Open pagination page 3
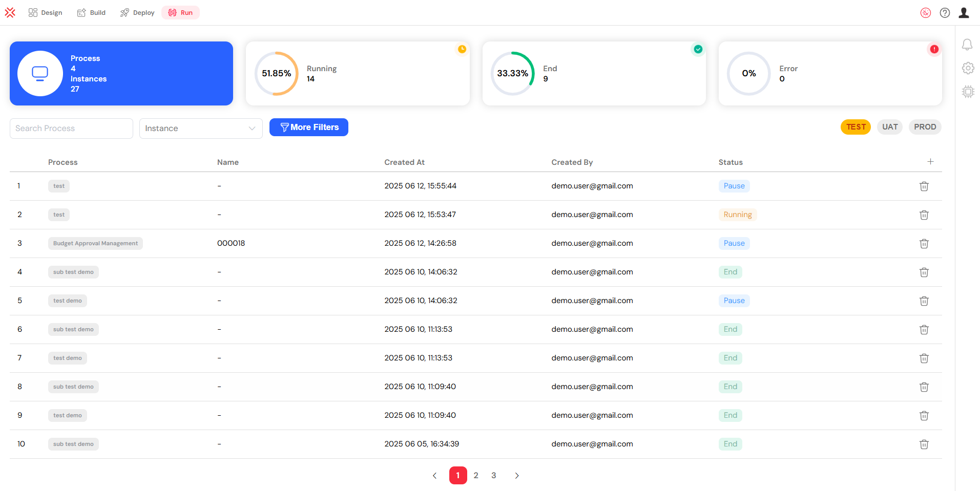The image size is (980, 491). coord(493,475)
